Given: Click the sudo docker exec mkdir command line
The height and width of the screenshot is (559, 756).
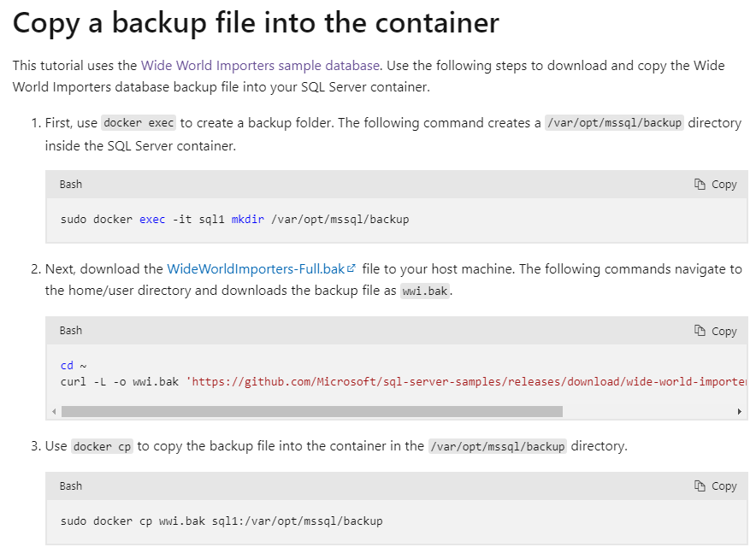Looking at the screenshot, I should (235, 220).
